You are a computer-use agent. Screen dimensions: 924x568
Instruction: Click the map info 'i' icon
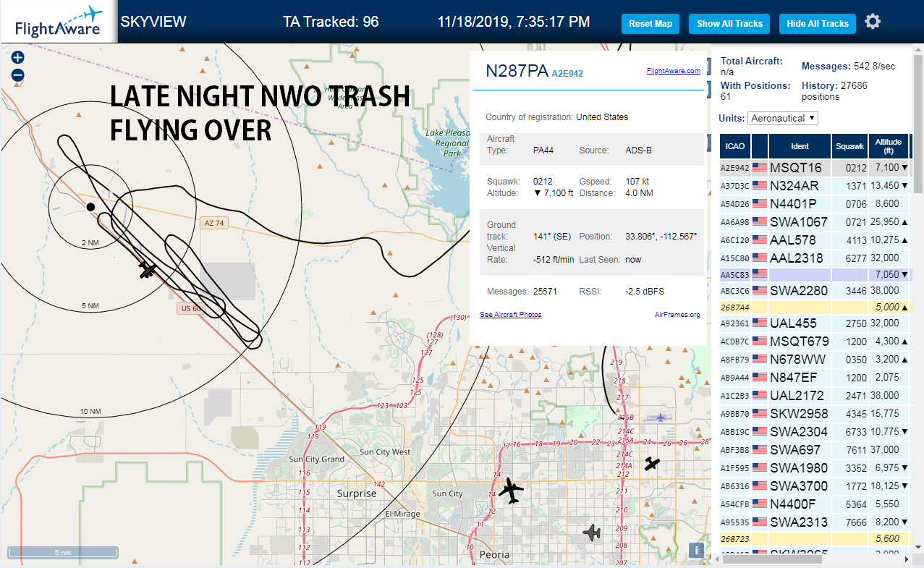click(696, 551)
